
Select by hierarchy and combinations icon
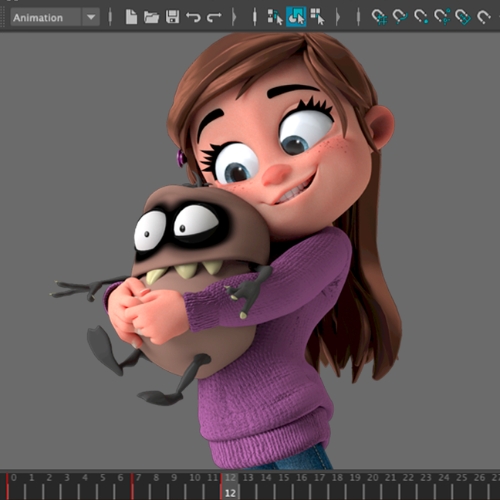click(275, 17)
